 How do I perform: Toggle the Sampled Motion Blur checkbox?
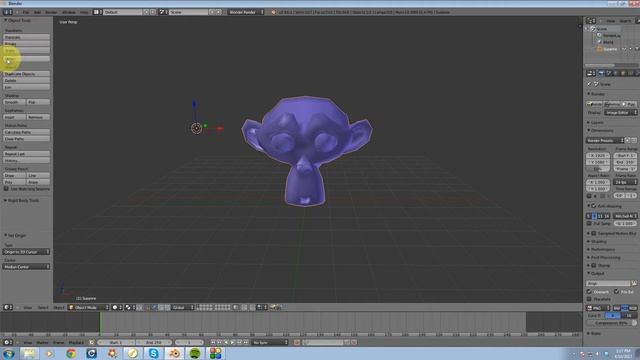(x=594, y=233)
